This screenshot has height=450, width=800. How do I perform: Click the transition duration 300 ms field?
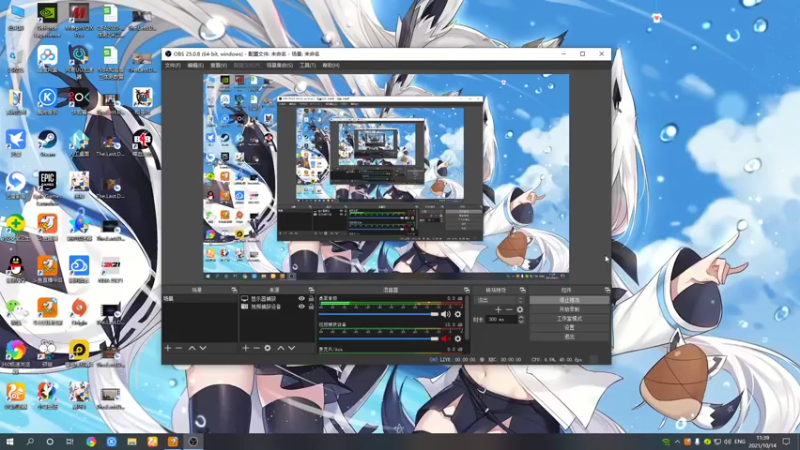[502, 319]
